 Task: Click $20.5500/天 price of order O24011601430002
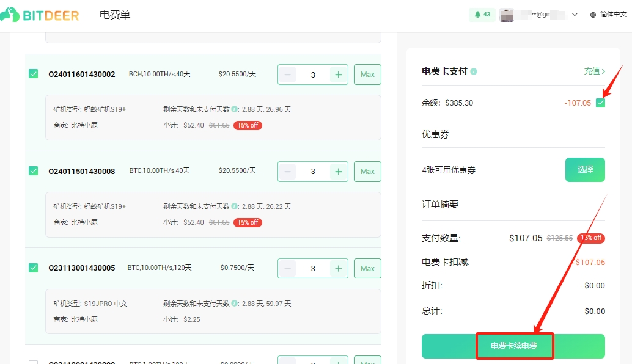click(237, 74)
